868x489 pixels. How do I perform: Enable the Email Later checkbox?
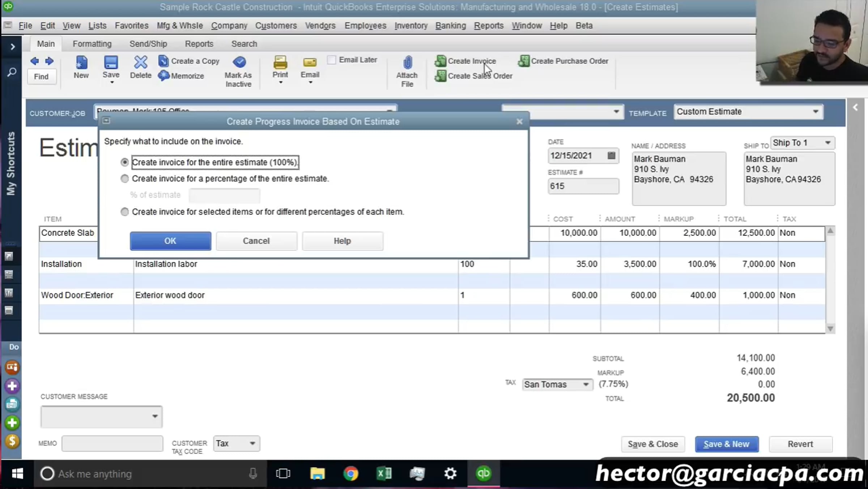coord(331,60)
